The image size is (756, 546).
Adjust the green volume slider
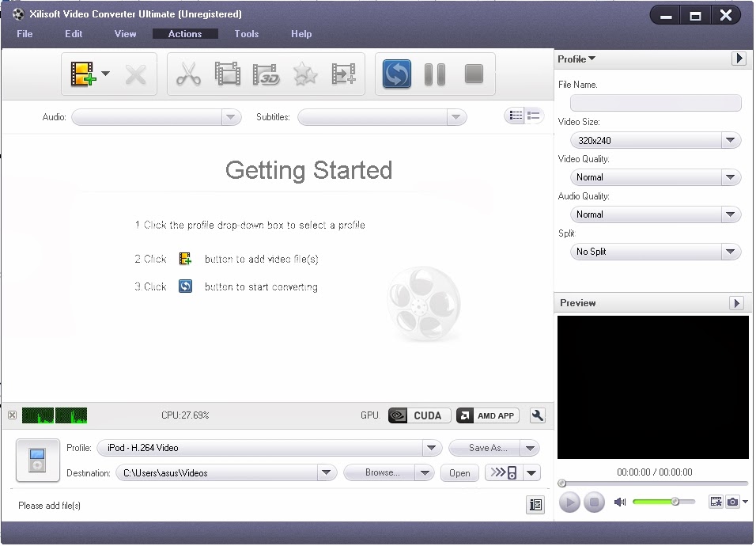point(663,502)
